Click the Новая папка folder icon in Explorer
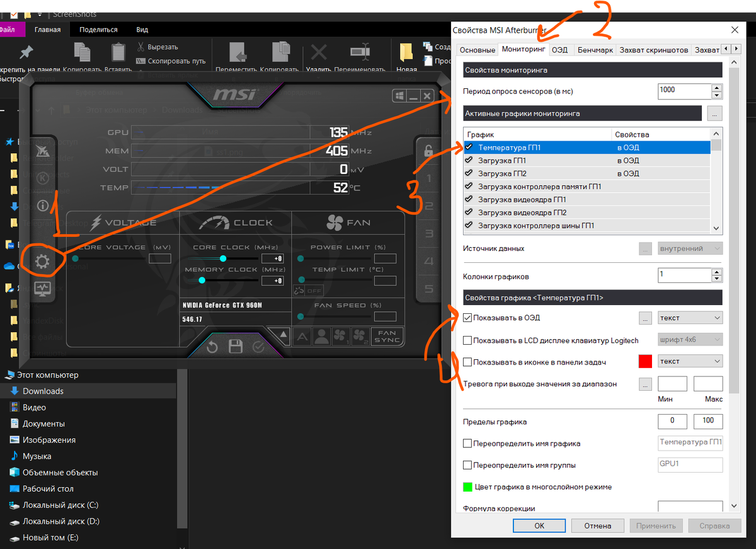Image resolution: width=756 pixels, height=549 pixels. [x=406, y=52]
